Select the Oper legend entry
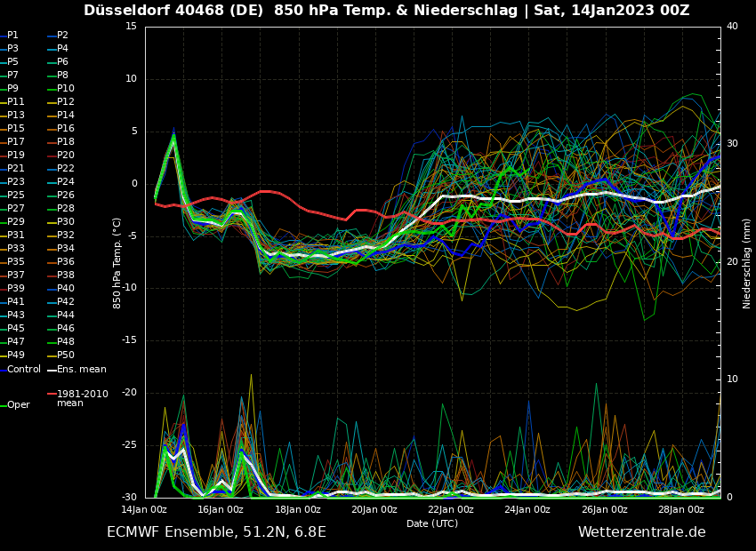This screenshot has width=756, height=551. click(x=18, y=404)
